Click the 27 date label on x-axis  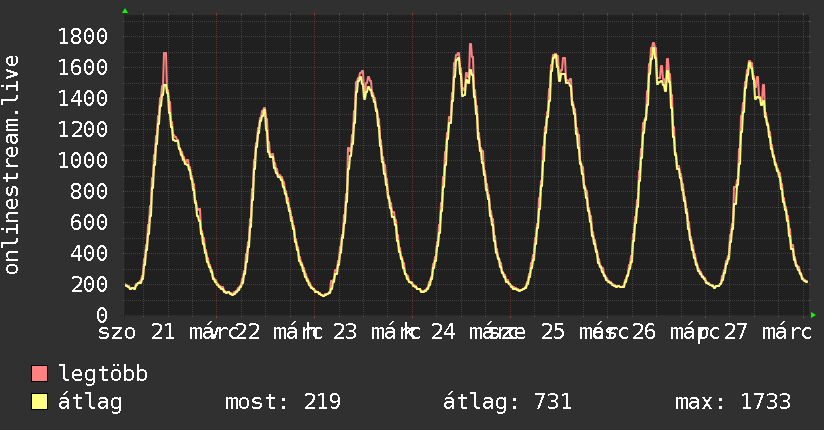coord(735,332)
